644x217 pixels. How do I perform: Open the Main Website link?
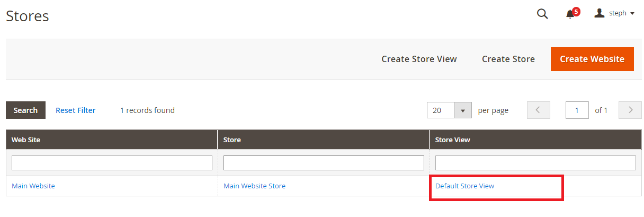[33, 186]
